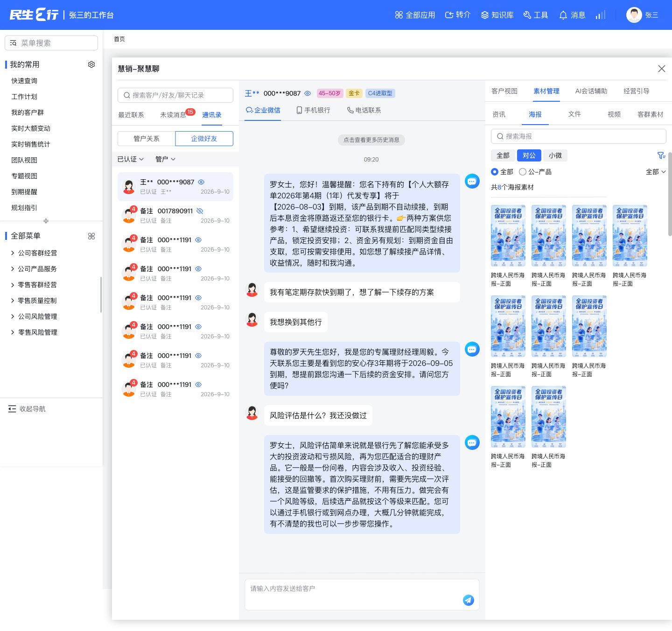Close the 慧销-聚慧聊 panel
This screenshot has width=672, height=631.
[x=662, y=69]
